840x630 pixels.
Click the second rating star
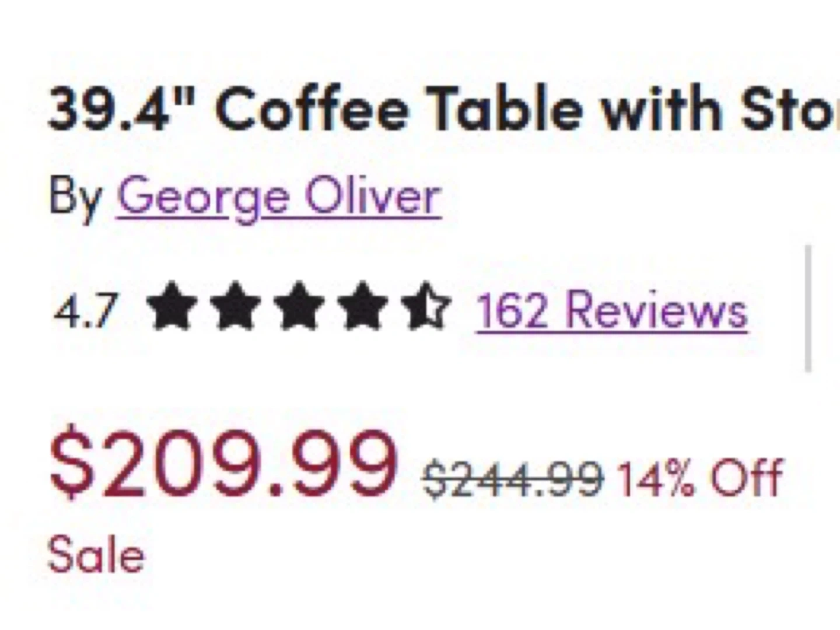point(235,306)
